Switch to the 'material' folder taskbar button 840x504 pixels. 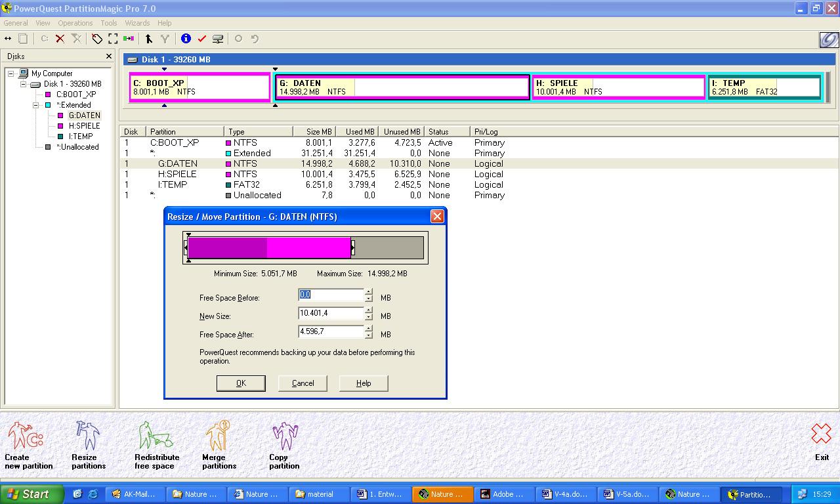[x=320, y=494]
